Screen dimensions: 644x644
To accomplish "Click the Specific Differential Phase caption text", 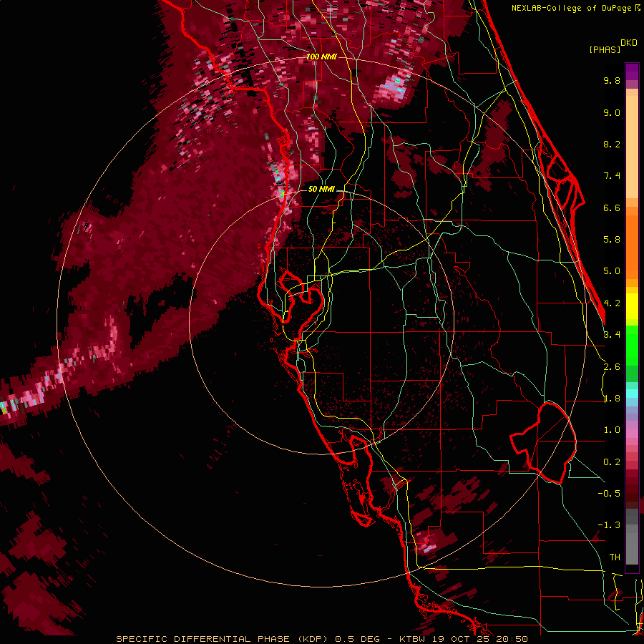I will 321,639.
